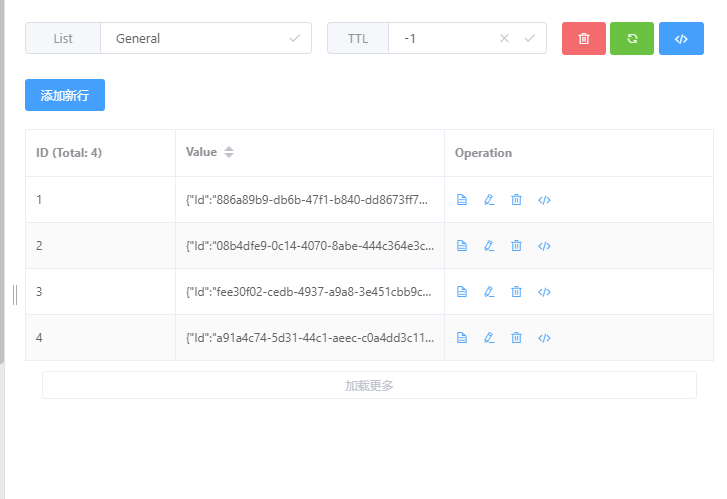The image size is (727, 499).
Task: Click the panel resize handle on left edge
Action: [x=15, y=295]
